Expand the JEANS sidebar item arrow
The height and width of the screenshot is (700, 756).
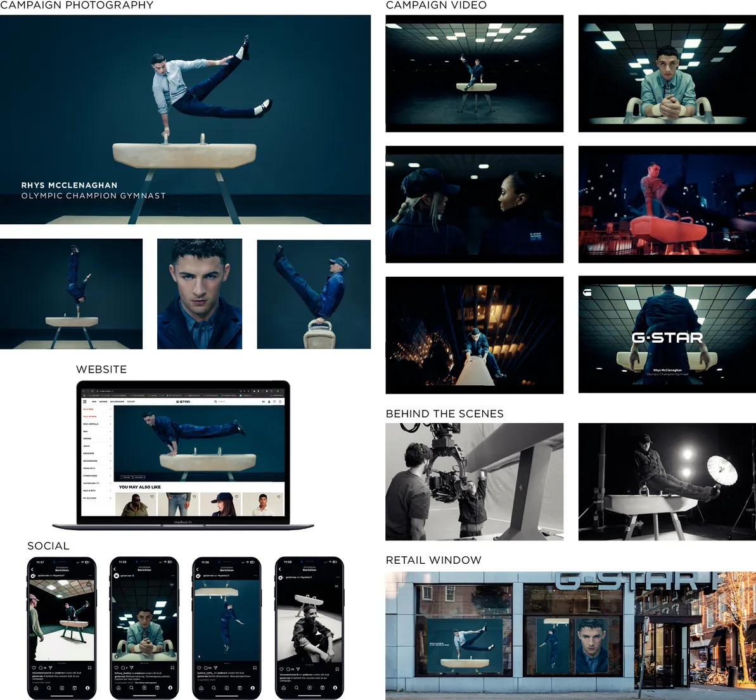(110, 446)
